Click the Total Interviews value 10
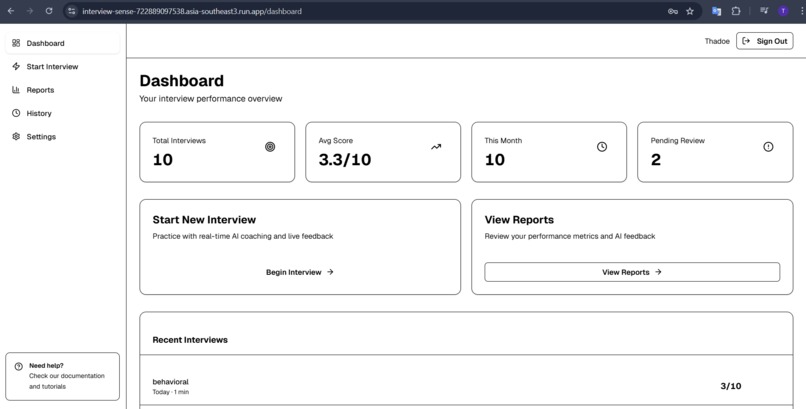Image resolution: width=806 pixels, height=409 pixels. (x=162, y=160)
